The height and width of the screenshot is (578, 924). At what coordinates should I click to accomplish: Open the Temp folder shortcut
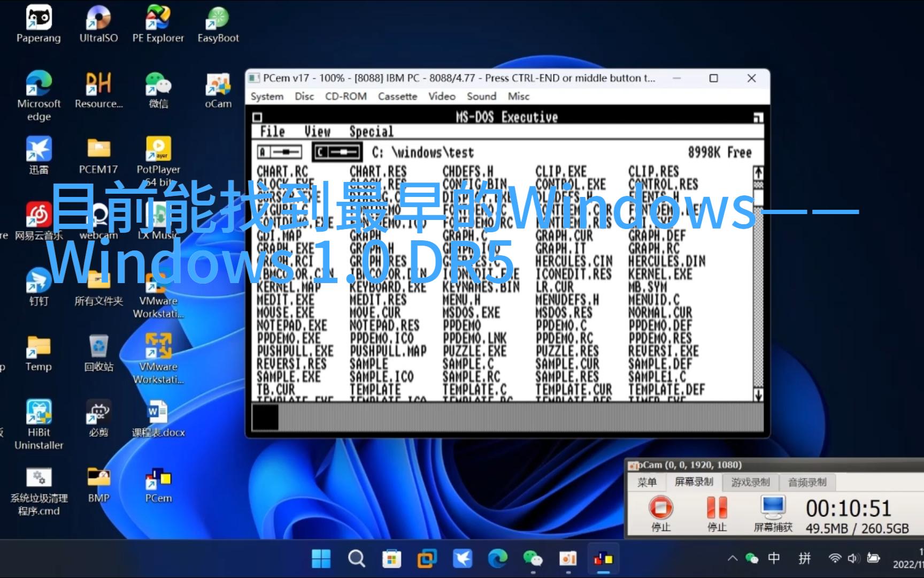[x=38, y=353]
